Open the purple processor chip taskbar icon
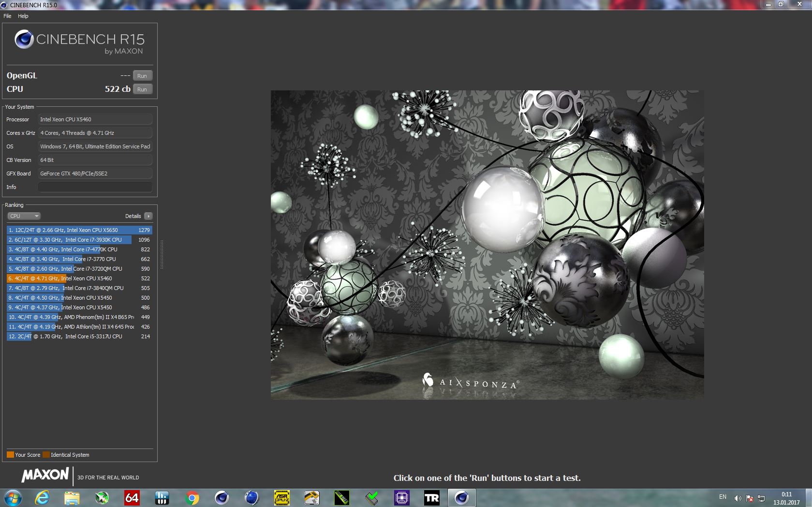This screenshot has width=812, height=507. 402,497
